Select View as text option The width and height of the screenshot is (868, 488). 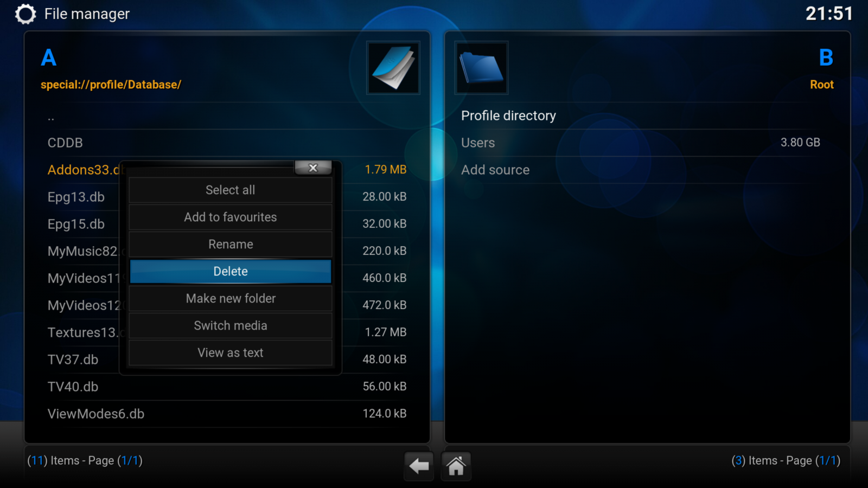pos(230,353)
